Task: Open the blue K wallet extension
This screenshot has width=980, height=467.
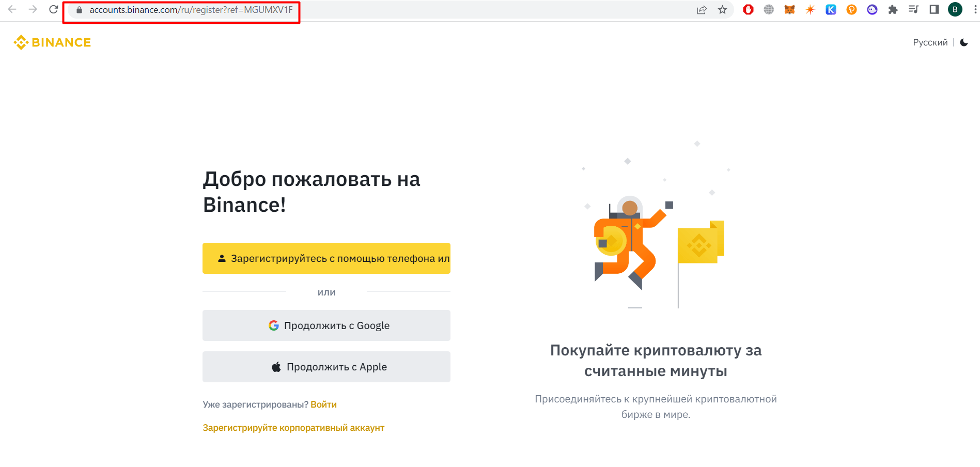Action: (831, 9)
